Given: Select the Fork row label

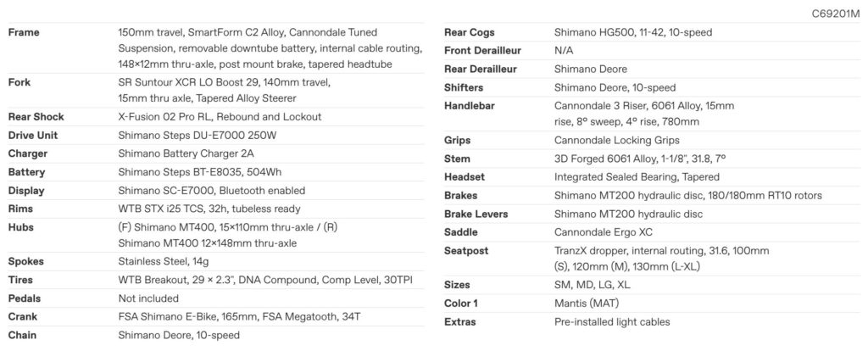Looking at the screenshot, I should click(x=19, y=82).
